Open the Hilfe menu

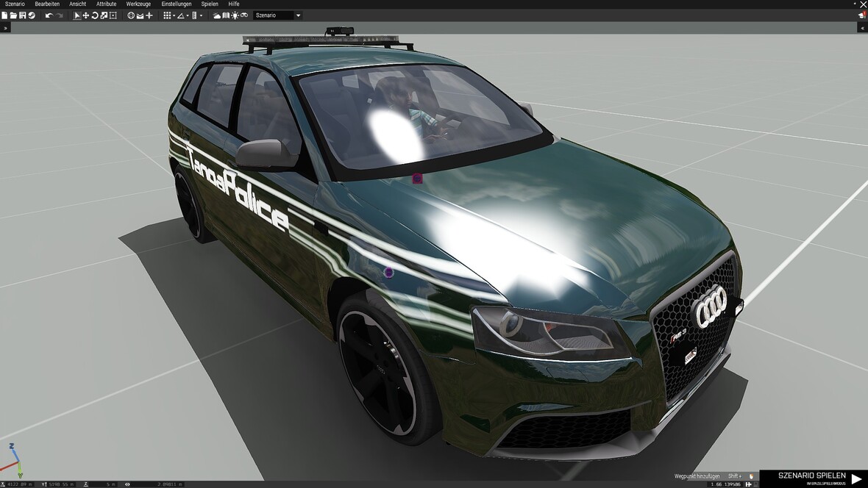[234, 4]
